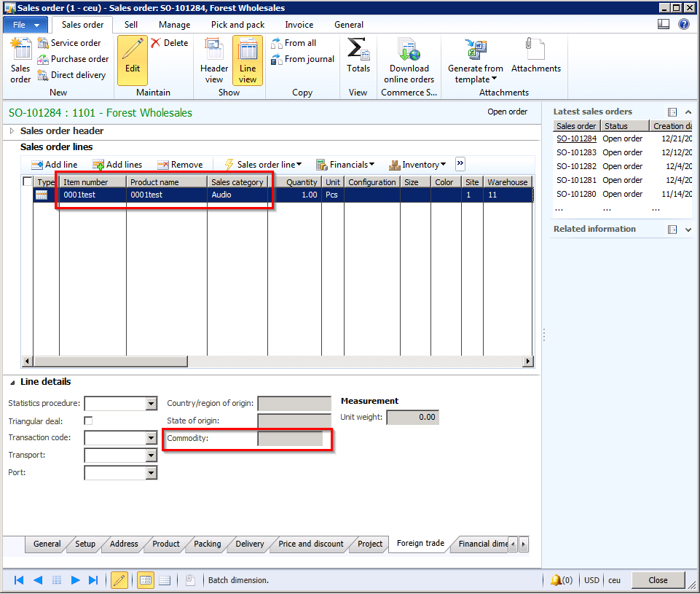Image resolution: width=700 pixels, height=594 pixels.
Task: Open the Price and discount tab
Action: pos(310,544)
